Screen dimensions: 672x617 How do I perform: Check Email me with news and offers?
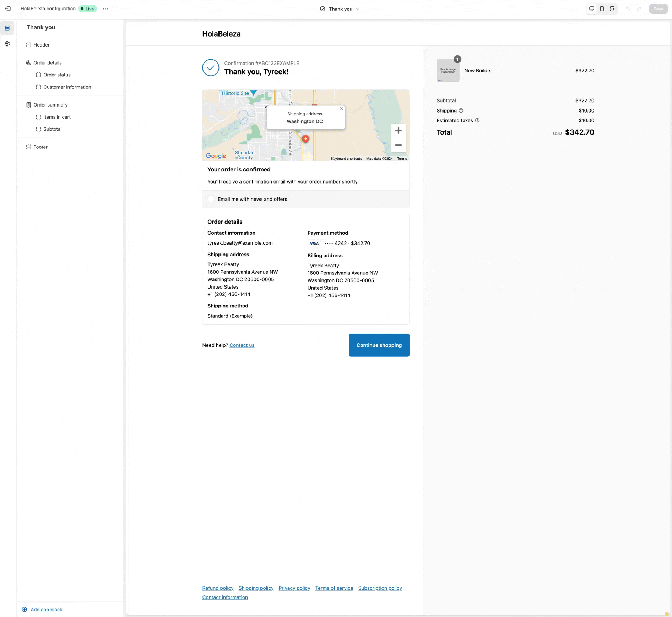(x=211, y=199)
